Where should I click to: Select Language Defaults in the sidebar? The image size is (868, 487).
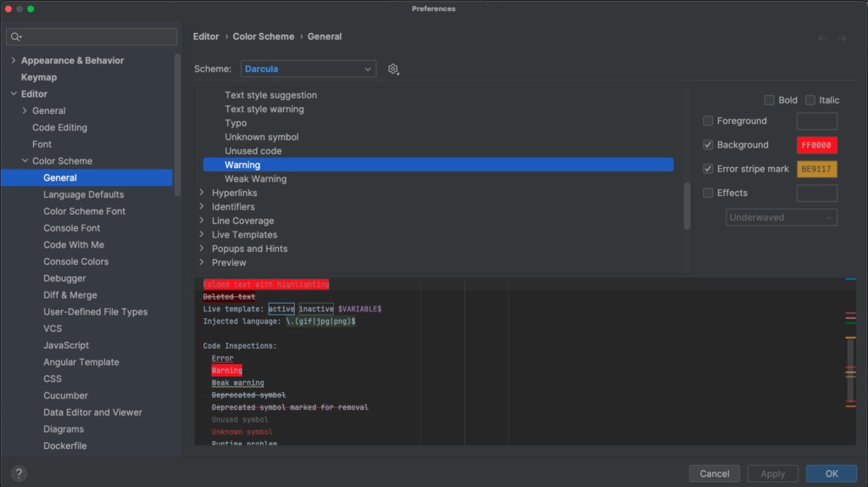coord(83,194)
